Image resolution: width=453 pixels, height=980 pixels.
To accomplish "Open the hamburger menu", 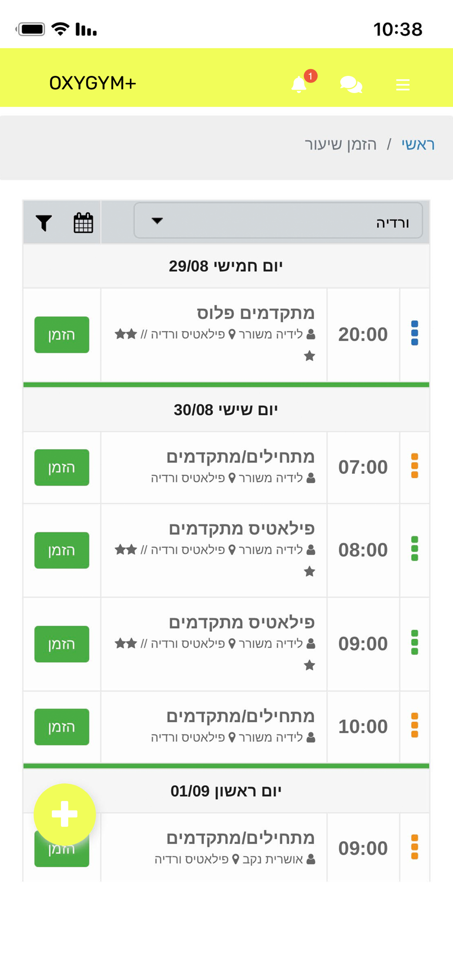I will point(403,85).
